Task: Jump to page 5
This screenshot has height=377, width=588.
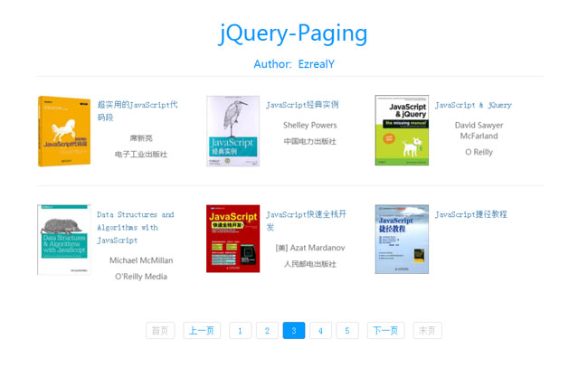Action: 347,331
